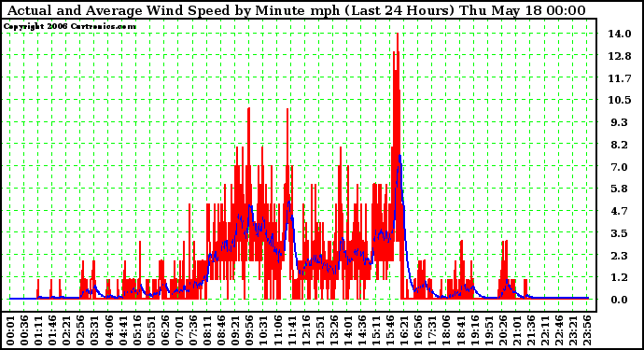This screenshot has height=350, width=644.
Task: Click the tallest red wind spike reaching 14.0
Action: coord(398,94)
